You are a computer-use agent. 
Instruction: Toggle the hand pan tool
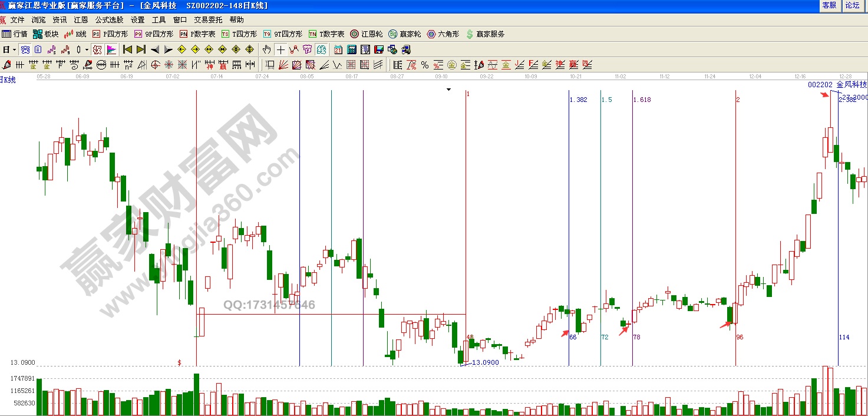[267, 49]
